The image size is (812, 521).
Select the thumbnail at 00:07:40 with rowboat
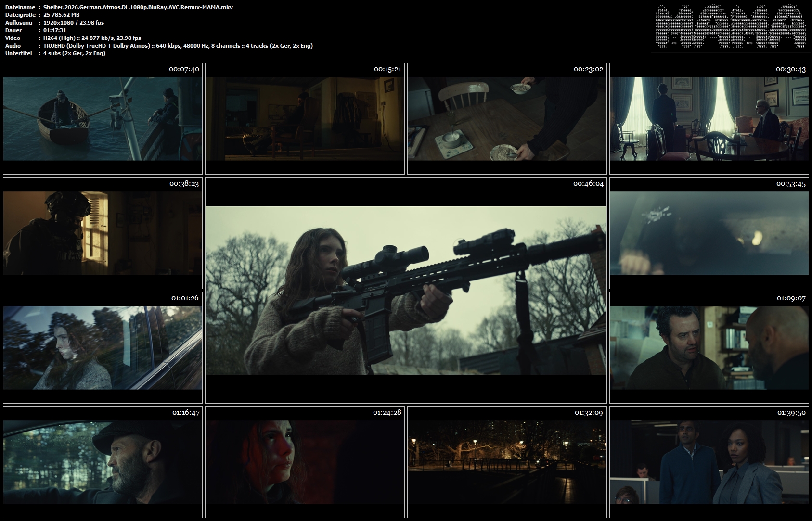(103, 118)
